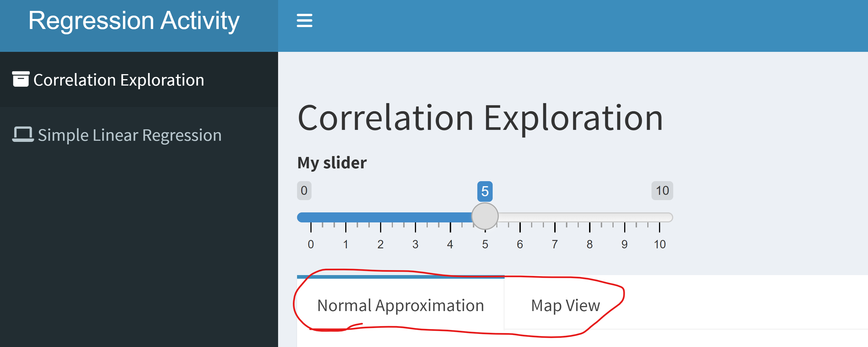
Task: Toggle the sidebar hamburger menu icon
Action: click(x=304, y=21)
